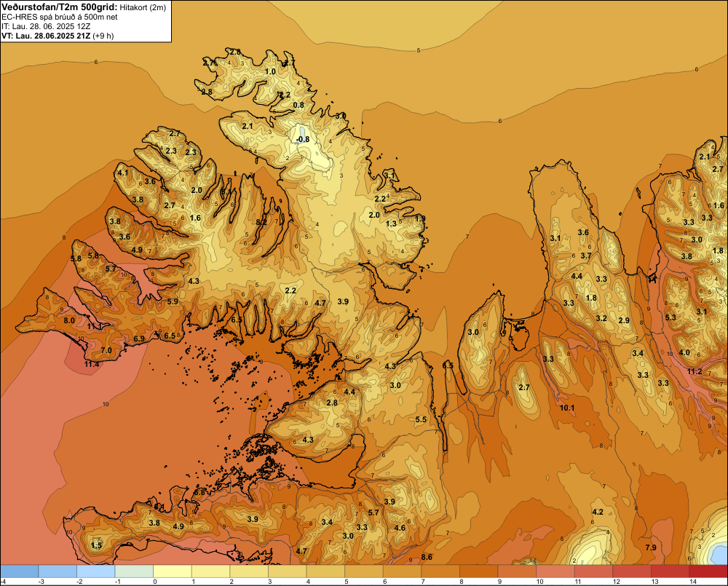Click the -0.8 temperature label on the glacier
This screenshot has width=728, height=586.
click(303, 139)
